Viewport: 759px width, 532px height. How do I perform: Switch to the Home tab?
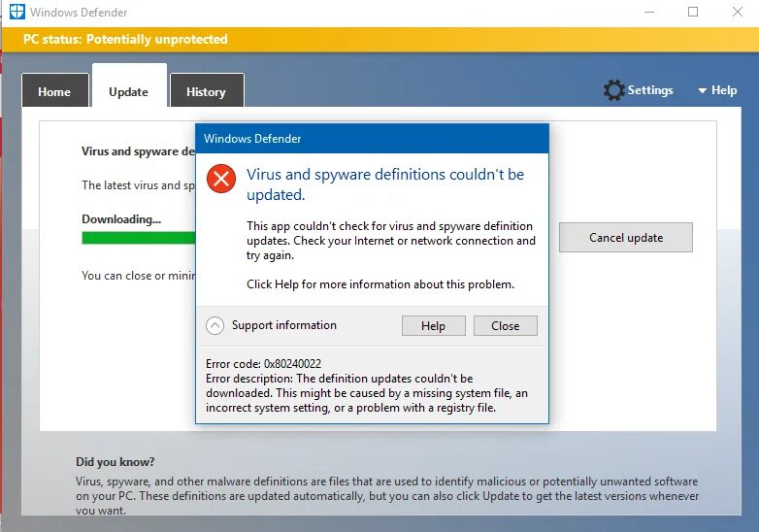click(55, 90)
